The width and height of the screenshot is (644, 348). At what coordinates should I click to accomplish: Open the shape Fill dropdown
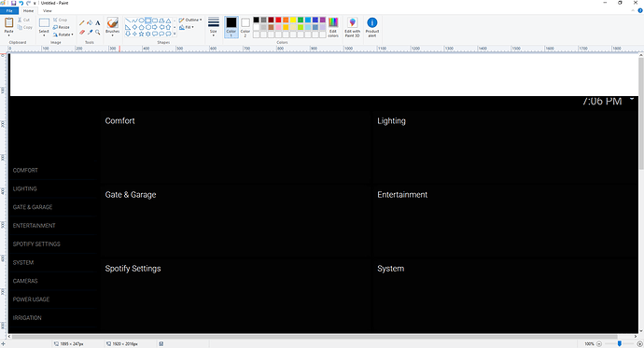187,27
